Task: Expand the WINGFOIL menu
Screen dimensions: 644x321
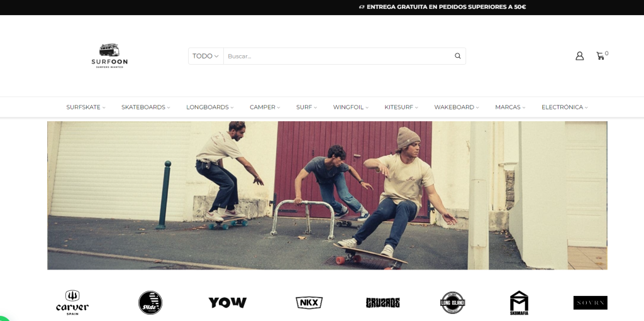Action: click(x=351, y=107)
